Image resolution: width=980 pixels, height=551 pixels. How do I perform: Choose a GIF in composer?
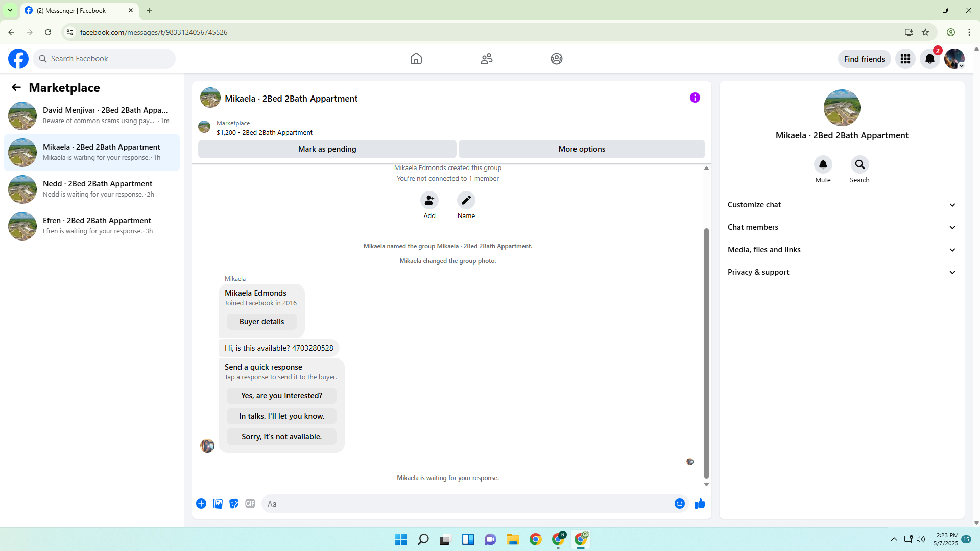250,504
